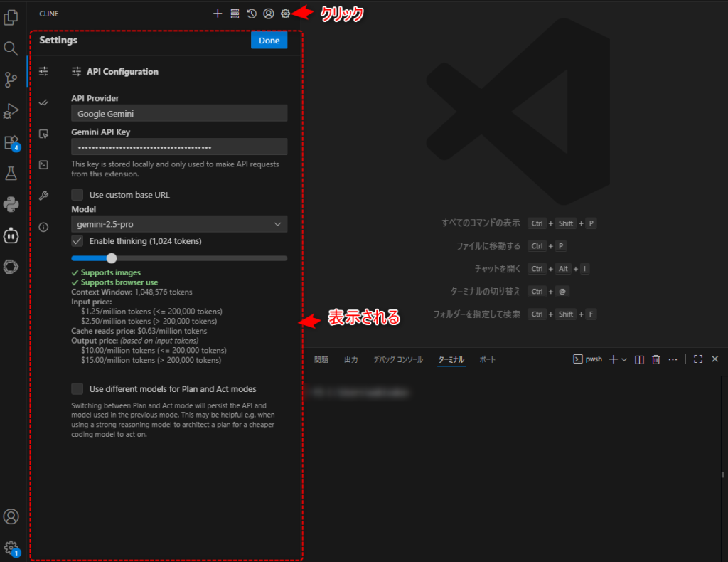Uncheck Enable thinking checkbox
Screen dimensions: 728x562
pos(77,241)
